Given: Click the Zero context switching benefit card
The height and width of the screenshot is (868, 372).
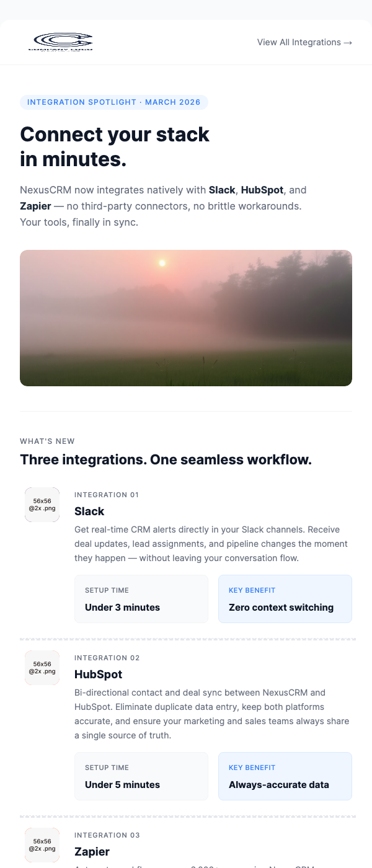Looking at the screenshot, I should pyautogui.click(x=285, y=599).
